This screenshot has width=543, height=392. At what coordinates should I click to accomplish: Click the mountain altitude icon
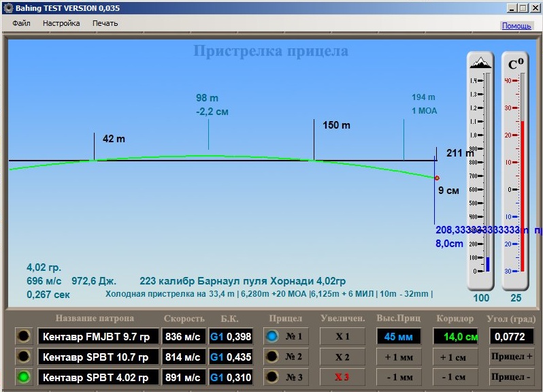(481, 63)
